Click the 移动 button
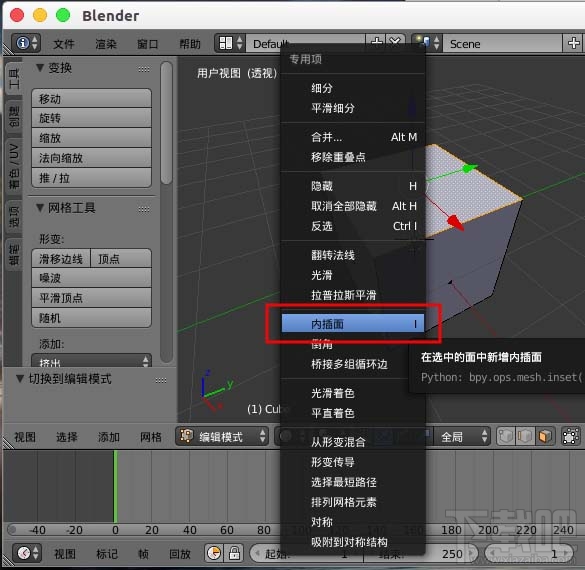This screenshot has height=570, width=585. click(91, 98)
